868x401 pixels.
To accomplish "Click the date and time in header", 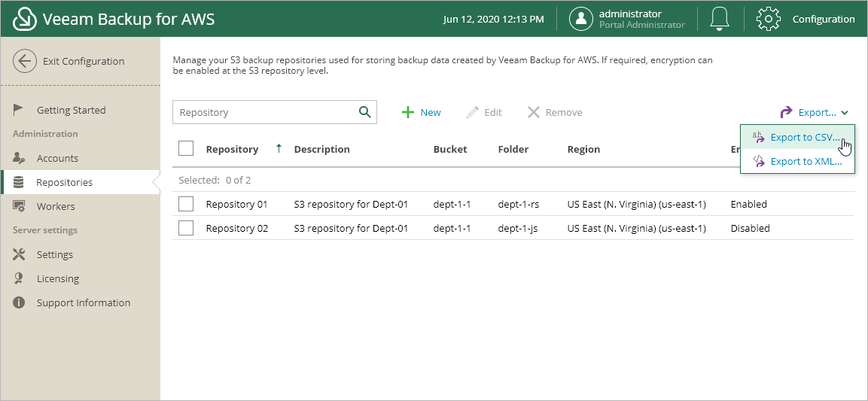I will point(493,20).
